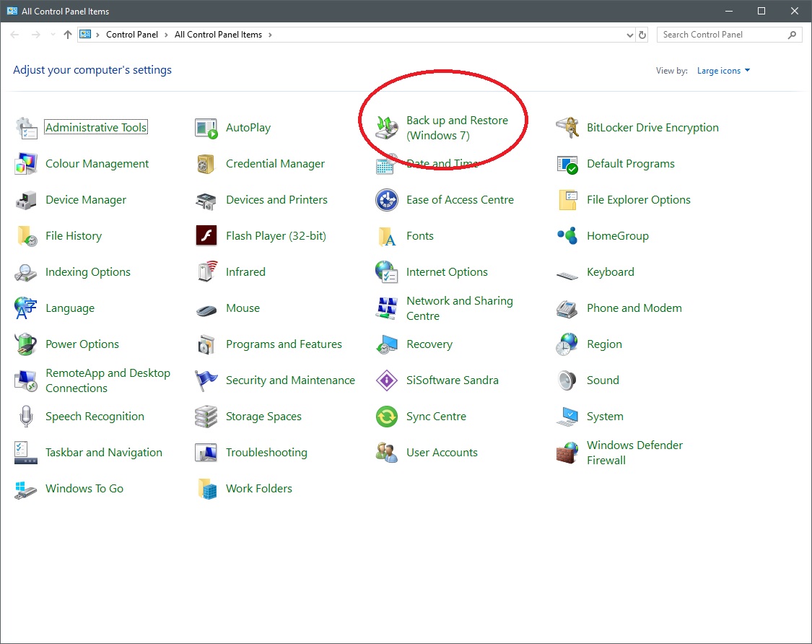
Task: Click the Recovery icon
Action: 387,344
